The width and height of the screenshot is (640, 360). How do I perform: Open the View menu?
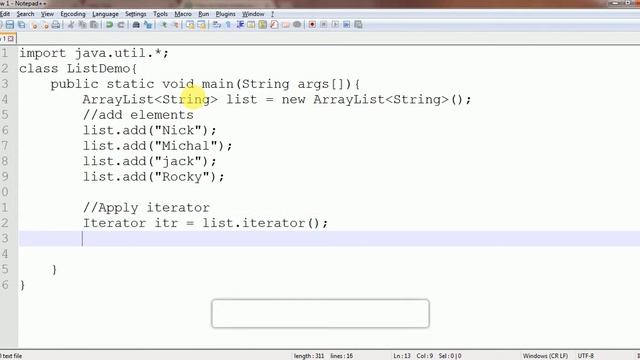47,14
